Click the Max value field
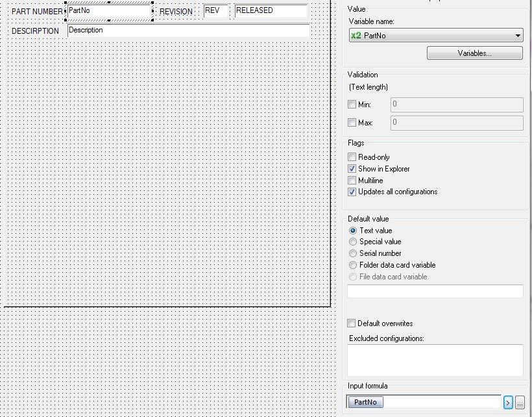The image size is (532, 417). (457, 123)
